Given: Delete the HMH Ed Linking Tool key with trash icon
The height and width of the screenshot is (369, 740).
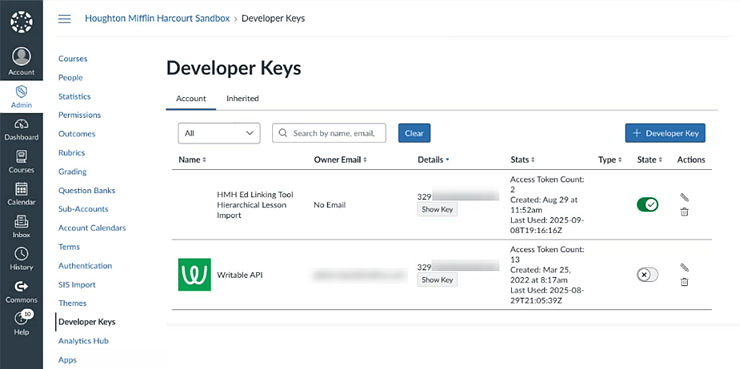Looking at the screenshot, I should tap(684, 212).
